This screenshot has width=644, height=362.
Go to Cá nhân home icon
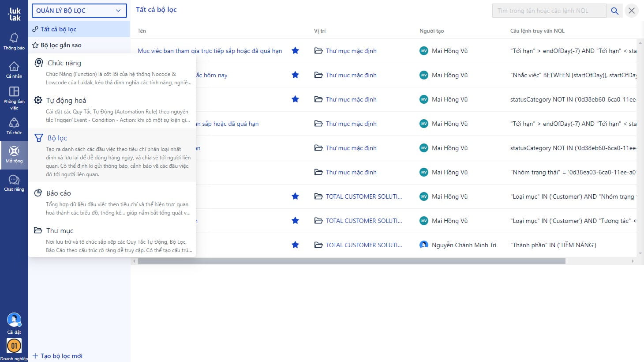point(14,67)
